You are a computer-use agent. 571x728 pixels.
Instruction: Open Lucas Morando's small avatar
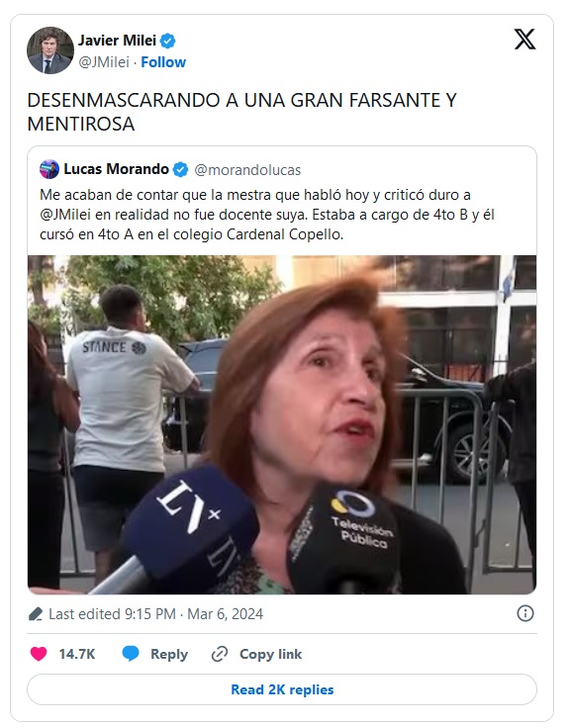pos(49,169)
